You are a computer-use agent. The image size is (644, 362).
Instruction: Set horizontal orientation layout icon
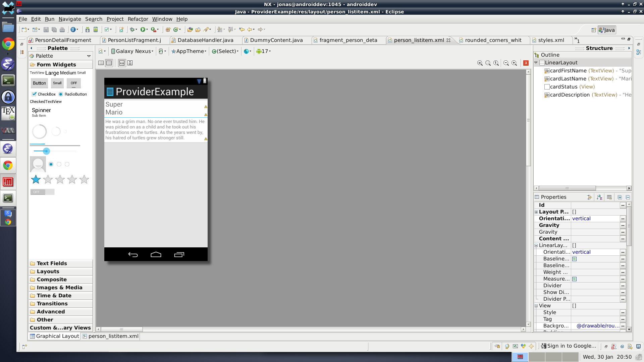click(x=101, y=63)
